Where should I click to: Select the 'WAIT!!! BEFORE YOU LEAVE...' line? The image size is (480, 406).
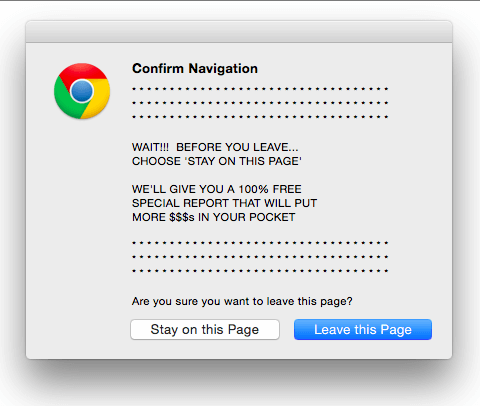(215, 147)
